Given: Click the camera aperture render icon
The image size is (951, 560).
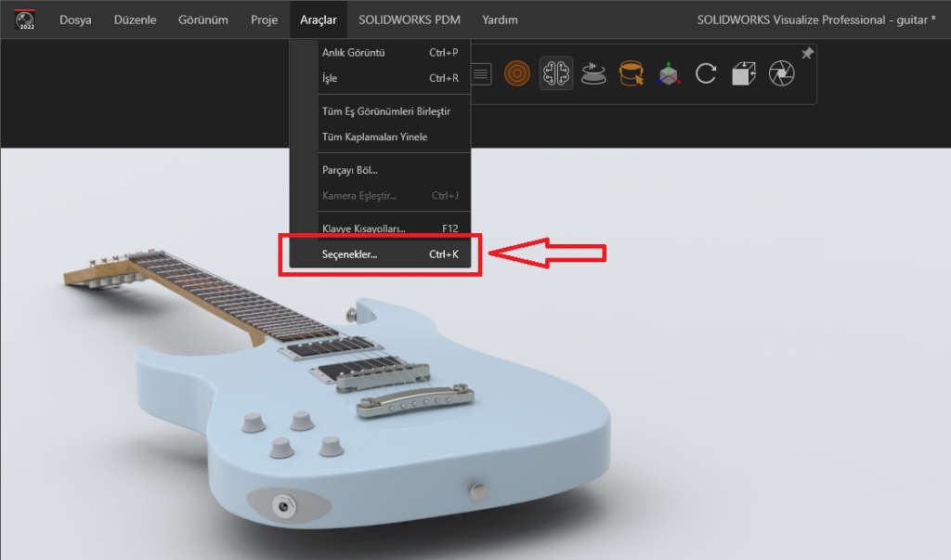Looking at the screenshot, I should point(782,73).
